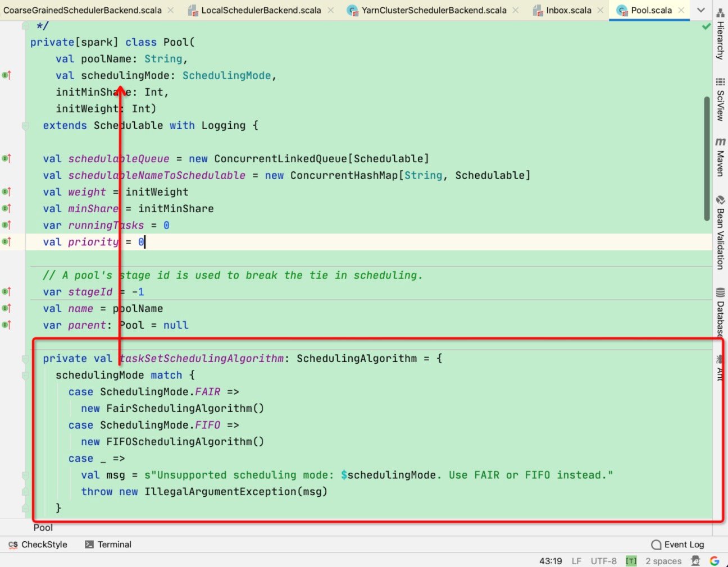The image size is (728, 567).
Task: Collapse the comment fold marker at '*/'
Action: coord(25,25)
